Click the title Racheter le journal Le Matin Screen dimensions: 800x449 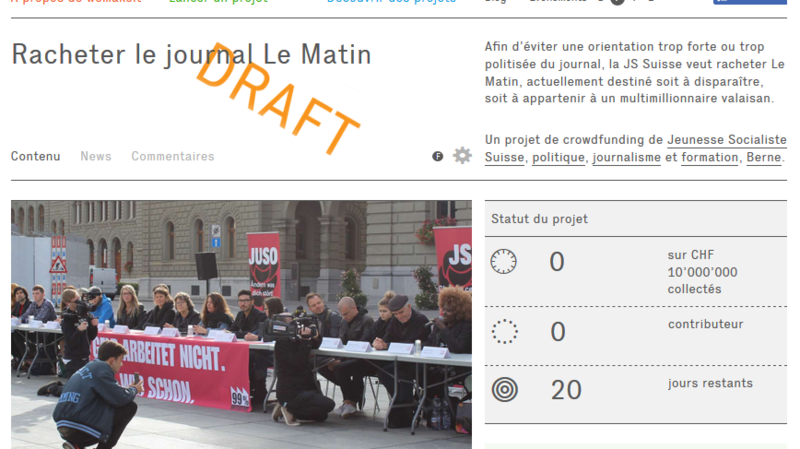(191, 55)
